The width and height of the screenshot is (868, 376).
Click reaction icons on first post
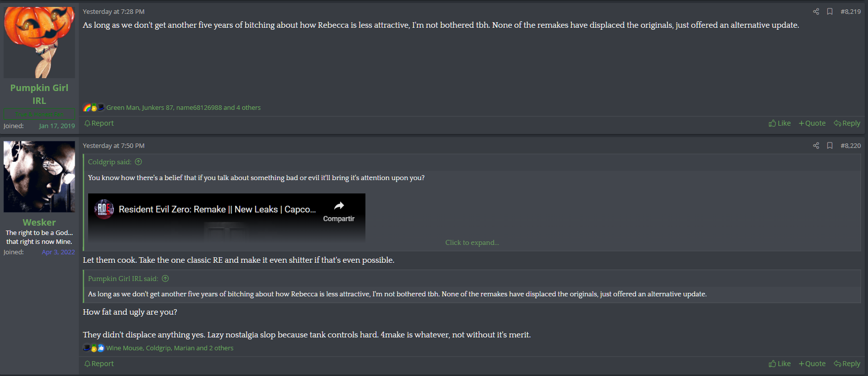point(94,107)
